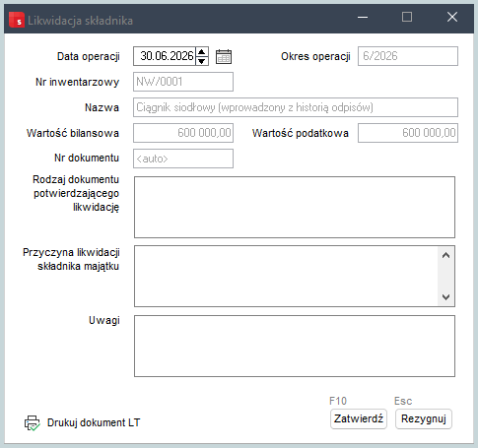Click the Okres operacji field 6/2026

point(408,56)
